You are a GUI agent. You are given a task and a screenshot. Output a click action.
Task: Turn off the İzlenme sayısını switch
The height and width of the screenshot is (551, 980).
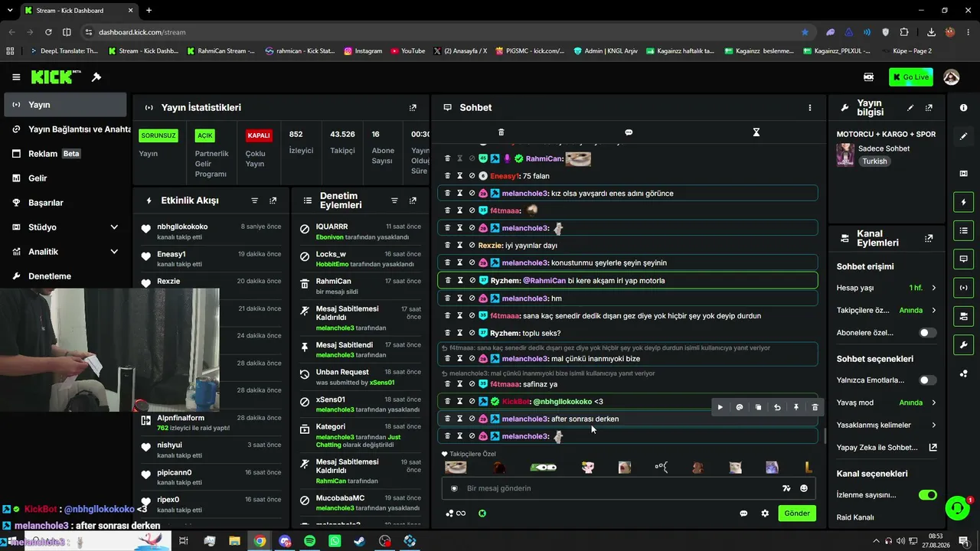[x=927, y=495]
